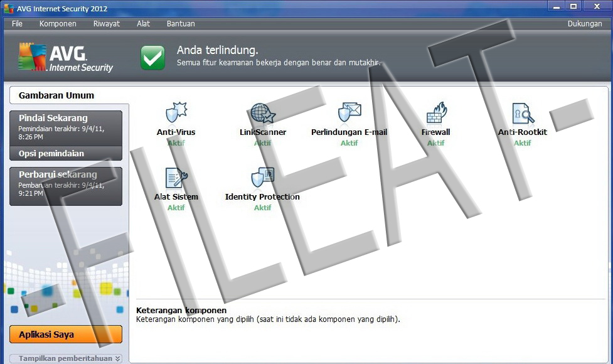Screen dimensions: 613x364
Task: Click the LinkScanner label text
Action: tap(263, 132)
